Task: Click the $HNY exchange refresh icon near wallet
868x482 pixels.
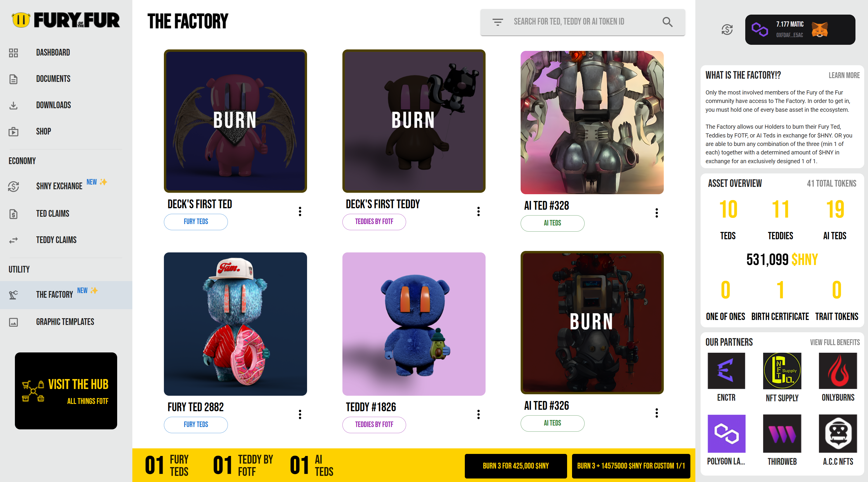Action: 727,29
